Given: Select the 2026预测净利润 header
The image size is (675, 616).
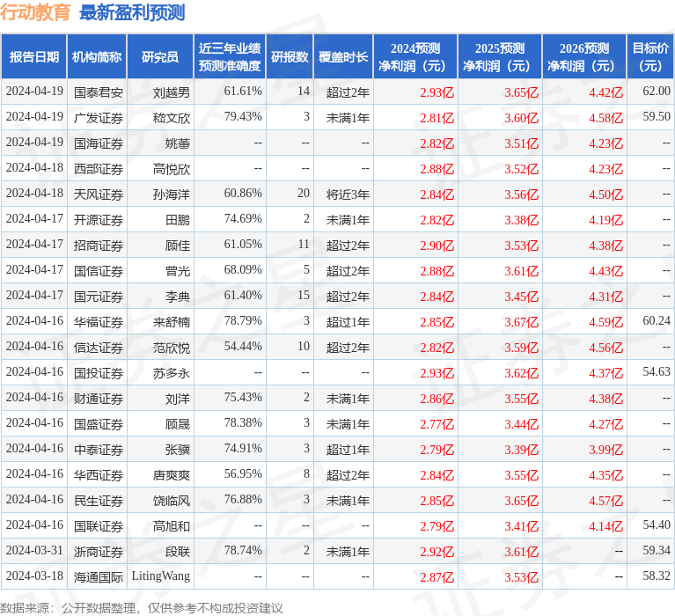Looking at the screenshot, I should (x=584, y=57).
